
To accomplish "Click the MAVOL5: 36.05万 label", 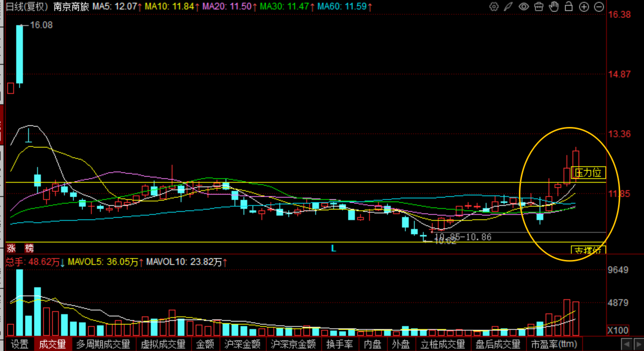I will [106, 262].
